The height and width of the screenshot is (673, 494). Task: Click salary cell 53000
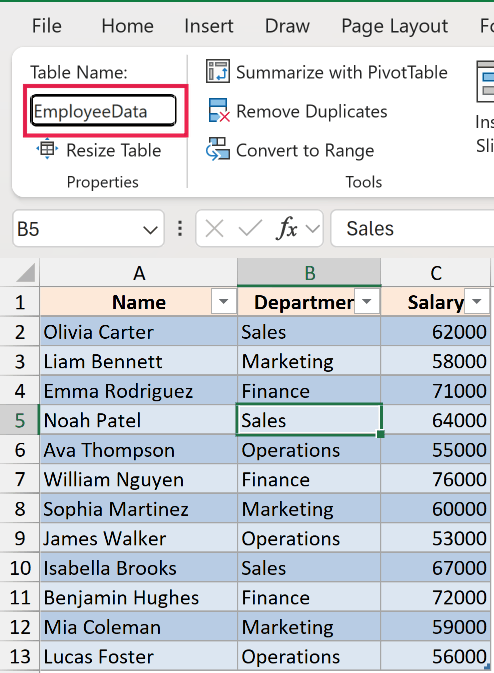[x=435, y=538]
